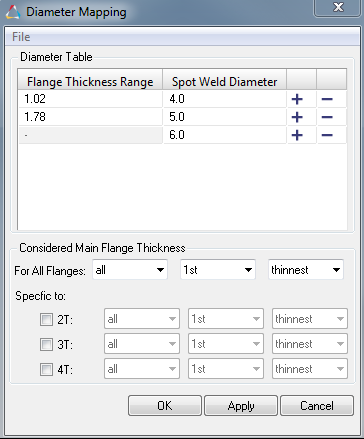This screenshot has width=364, height=439.
Task: Open the 2T 'all' dropdown
Action: click(x=142, y=319)
